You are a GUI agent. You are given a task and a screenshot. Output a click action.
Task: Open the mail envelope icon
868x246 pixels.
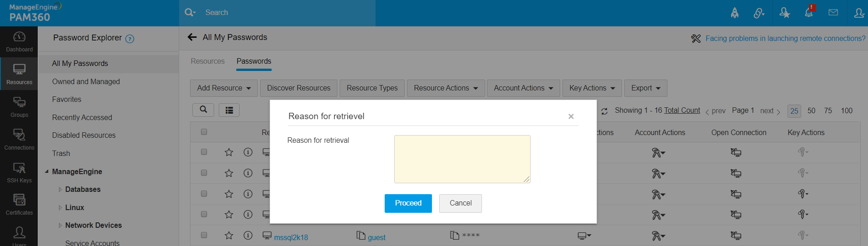[x=833, y=12]
